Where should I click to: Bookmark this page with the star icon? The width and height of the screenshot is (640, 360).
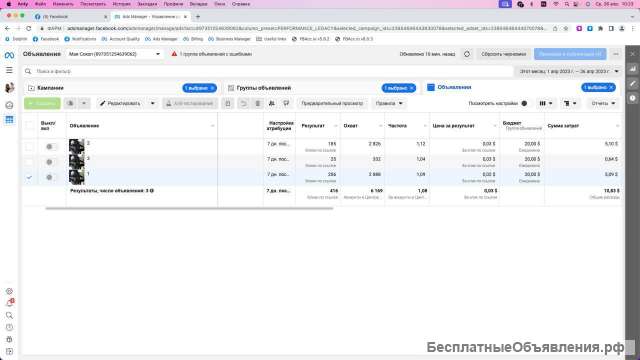566,29
